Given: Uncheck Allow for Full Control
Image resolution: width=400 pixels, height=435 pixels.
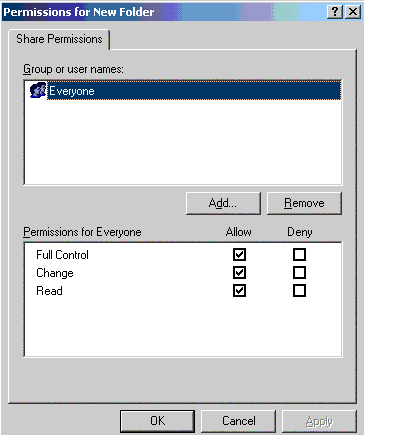Looking at the screenshot, I should [x=239, y=255].
